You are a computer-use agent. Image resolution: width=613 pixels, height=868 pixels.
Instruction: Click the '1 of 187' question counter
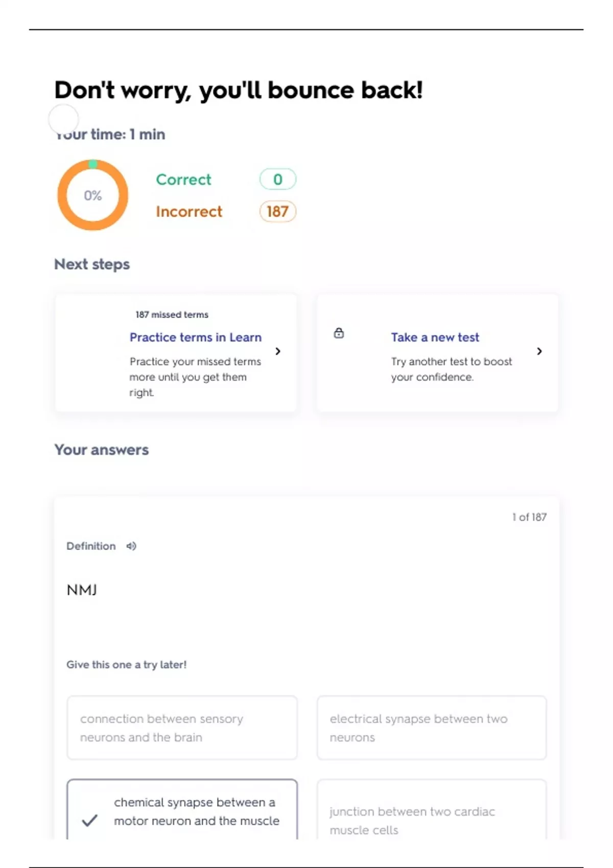(529, 517)
